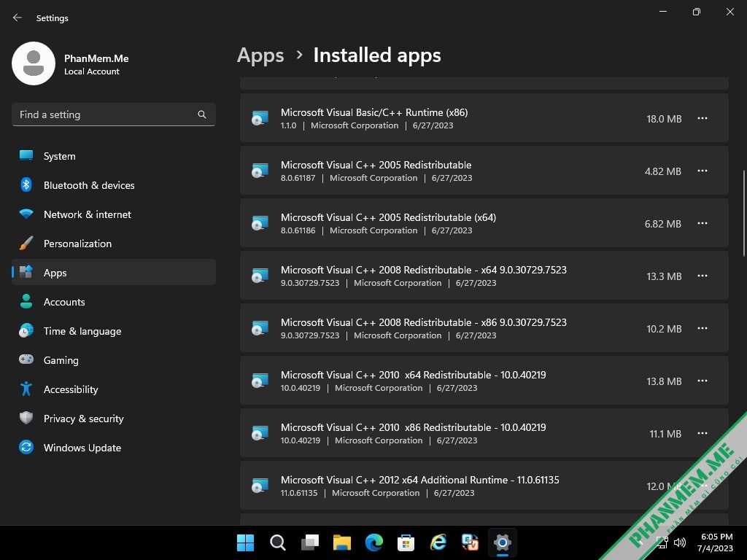Select the Visual C++ 2008 Redistributable x64 title
Viewport: 747px width, 560px height.
point(424,270)
